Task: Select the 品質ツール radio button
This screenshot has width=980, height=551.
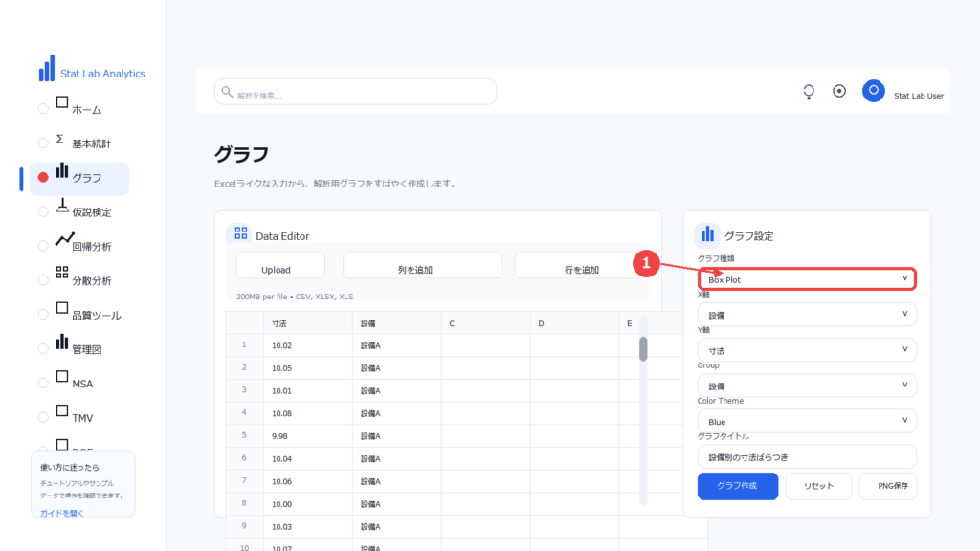Action: click(43, 314)
